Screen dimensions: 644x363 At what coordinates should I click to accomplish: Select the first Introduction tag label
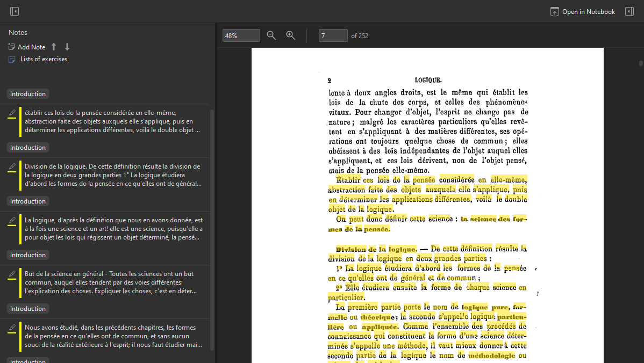point(28,94)
